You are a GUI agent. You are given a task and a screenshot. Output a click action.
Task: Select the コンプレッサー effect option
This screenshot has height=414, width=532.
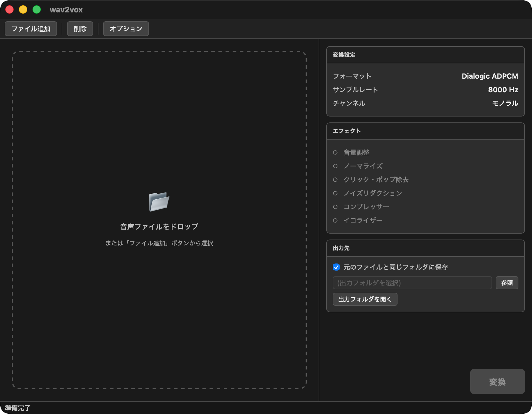(x=335, y=207)
